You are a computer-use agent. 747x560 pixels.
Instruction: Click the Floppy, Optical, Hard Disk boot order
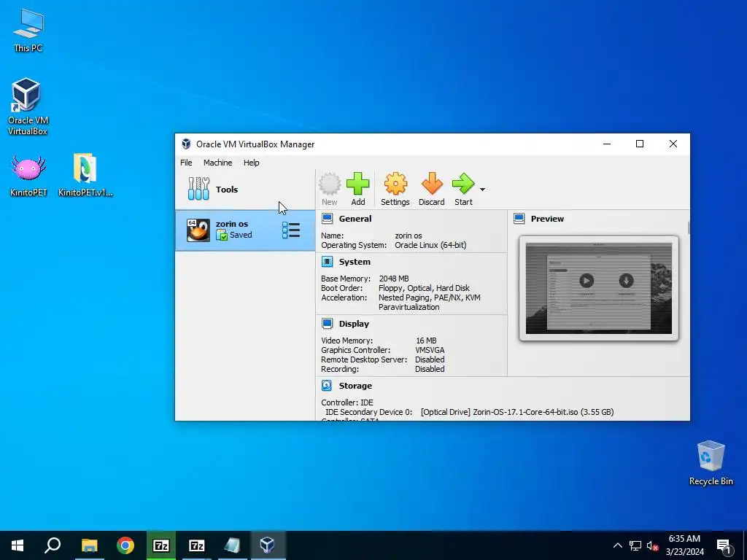tap(424, 288)
